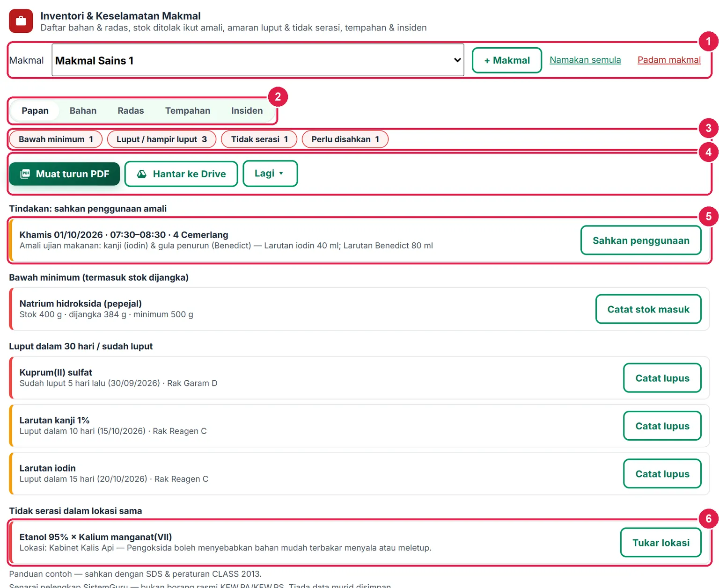Screen dimensions: 719x588
Task: Click the Panduan contoh SDS footer note
Action: tap(135, 574)
